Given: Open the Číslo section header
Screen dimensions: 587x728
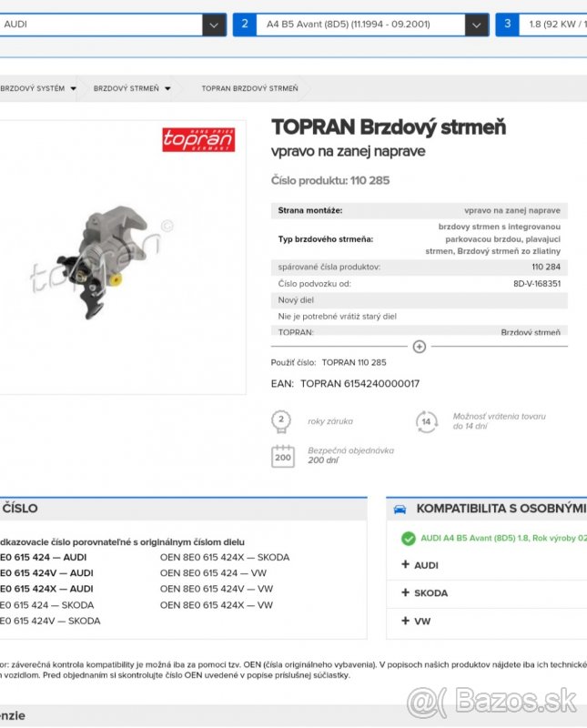Looking at the screenshot, I should pos(184,509).
